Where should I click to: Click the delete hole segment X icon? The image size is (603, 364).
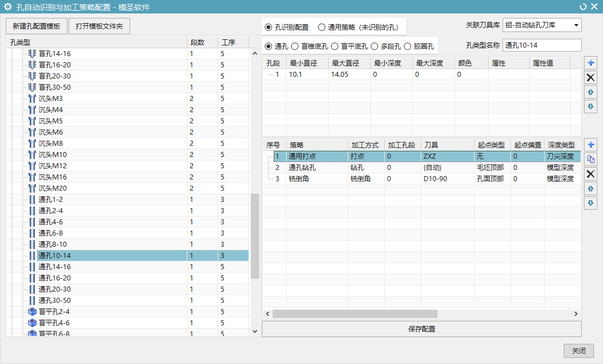(591, 77)
